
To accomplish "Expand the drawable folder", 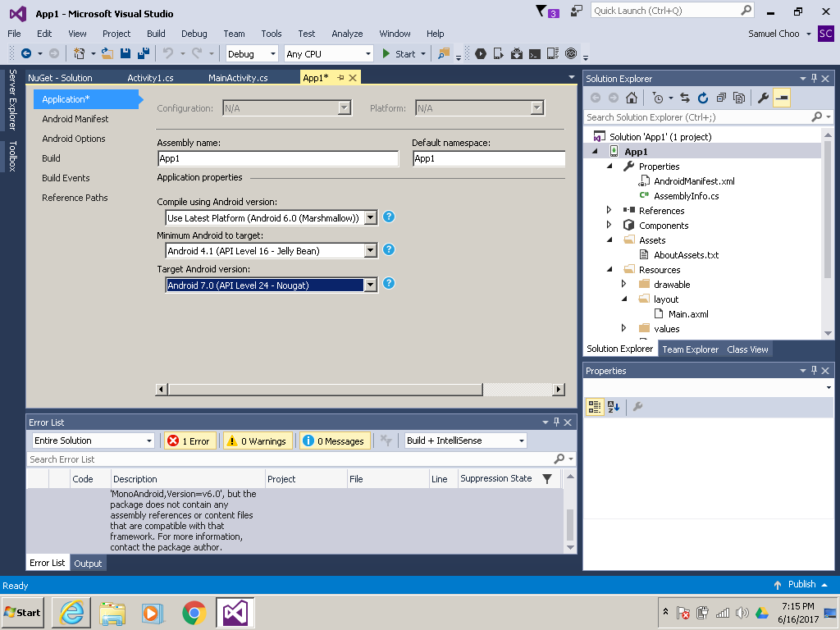I will pos(623,284).
